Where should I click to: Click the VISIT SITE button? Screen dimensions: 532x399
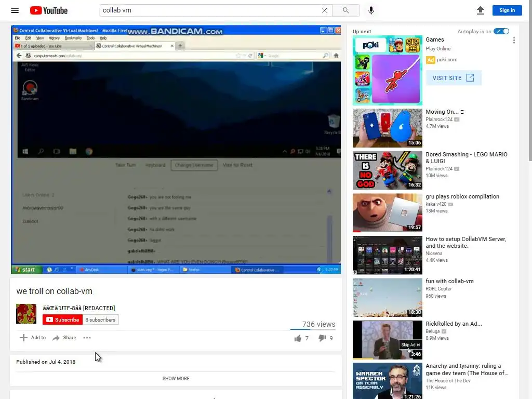tap(453, 78)
